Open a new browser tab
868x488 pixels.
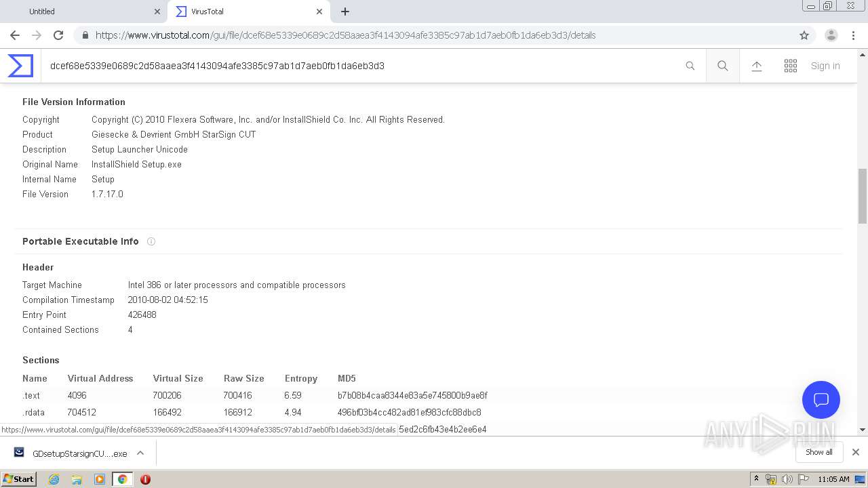point(345,12)
